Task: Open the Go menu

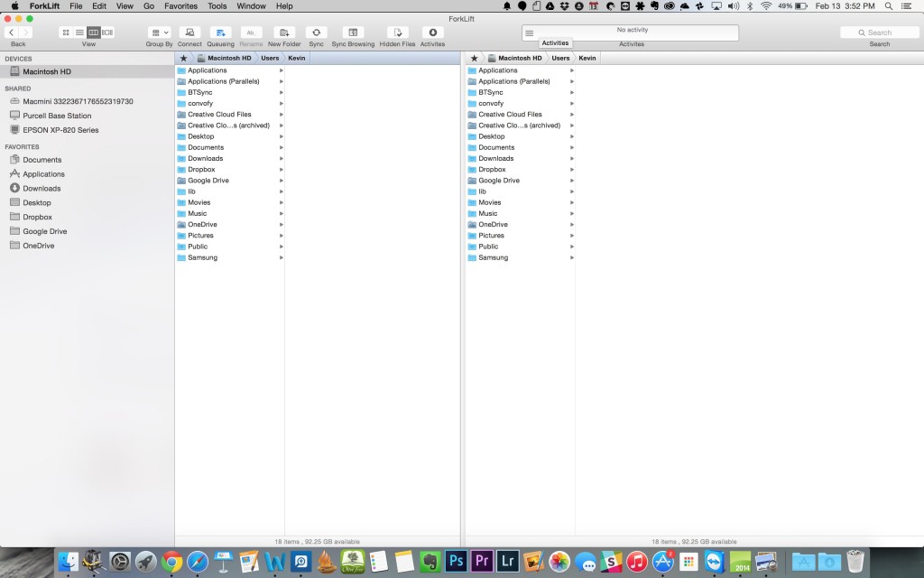Action: click(x=149, y=6)
